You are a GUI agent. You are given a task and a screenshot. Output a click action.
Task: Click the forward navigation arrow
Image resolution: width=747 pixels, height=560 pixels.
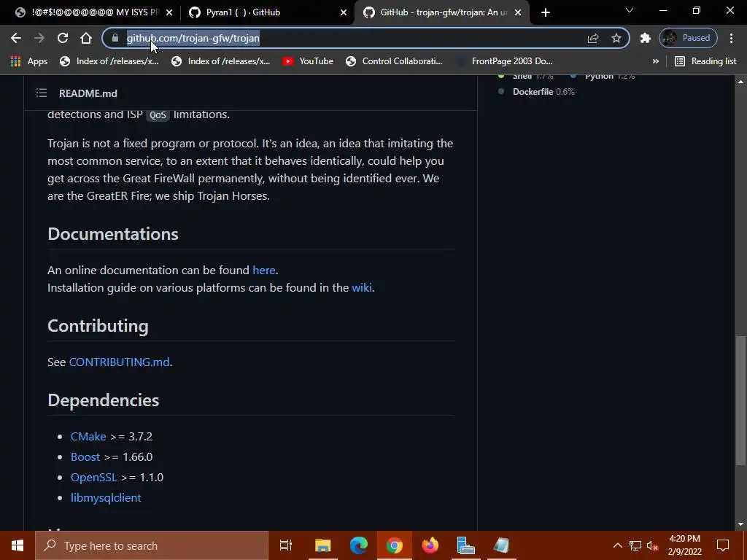(x=39, y=38)
